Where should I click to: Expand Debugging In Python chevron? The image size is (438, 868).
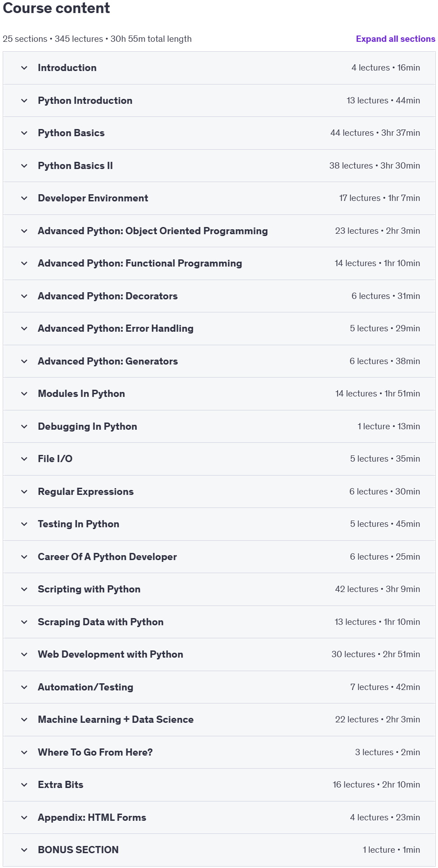click(x=24, y=427)
